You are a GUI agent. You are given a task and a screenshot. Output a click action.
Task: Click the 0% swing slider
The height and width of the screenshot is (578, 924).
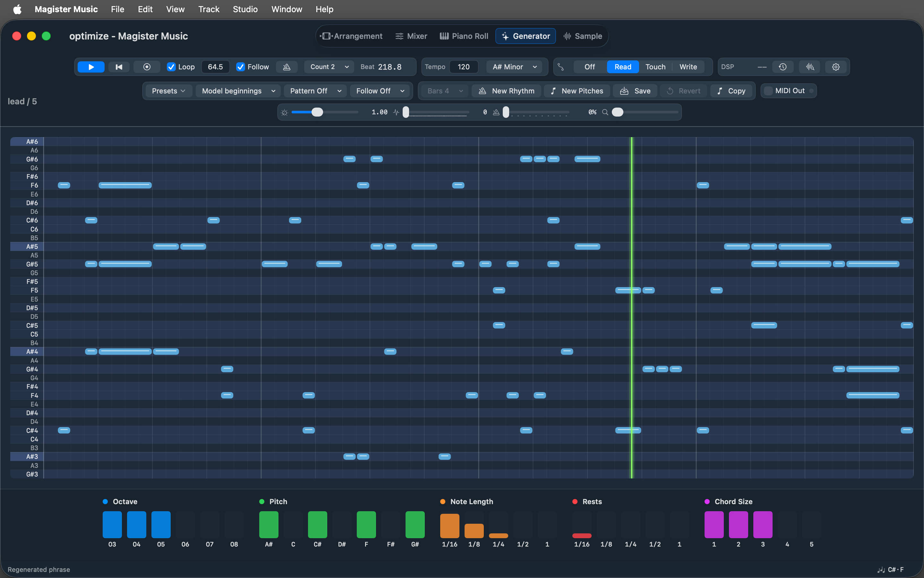pyautogui.click(x=536, y=112)
